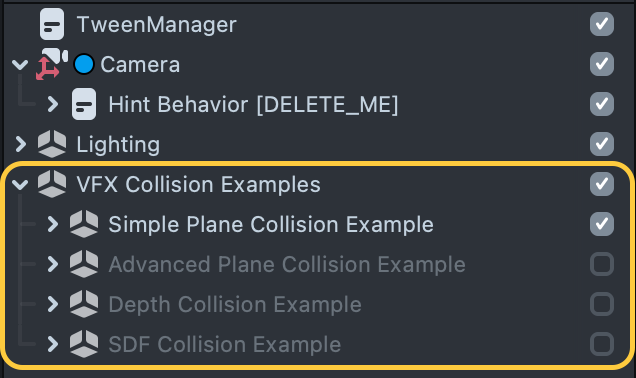Image resolution: width=636 pixels, height=378 pixels.
Task: Click the Depth Collision Example cube icon
Action: coord(84,304)
